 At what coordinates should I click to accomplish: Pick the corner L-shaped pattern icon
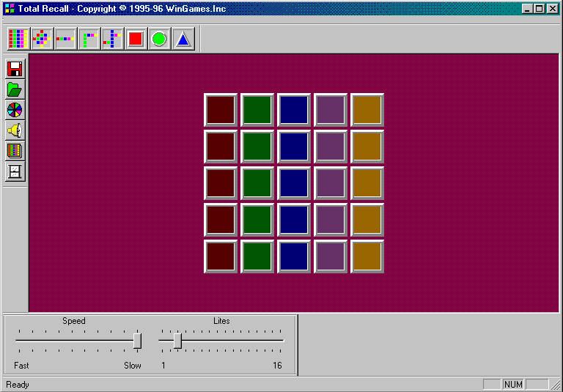click(x=89, y=38)
